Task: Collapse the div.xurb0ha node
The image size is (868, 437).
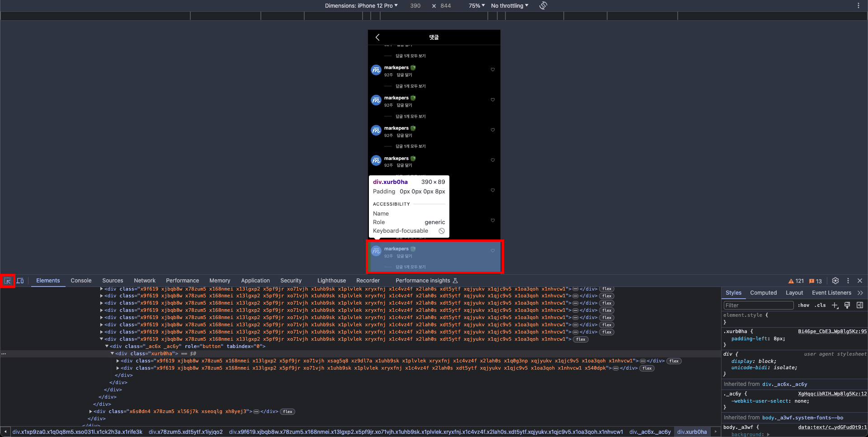Action: pos(112,353)
